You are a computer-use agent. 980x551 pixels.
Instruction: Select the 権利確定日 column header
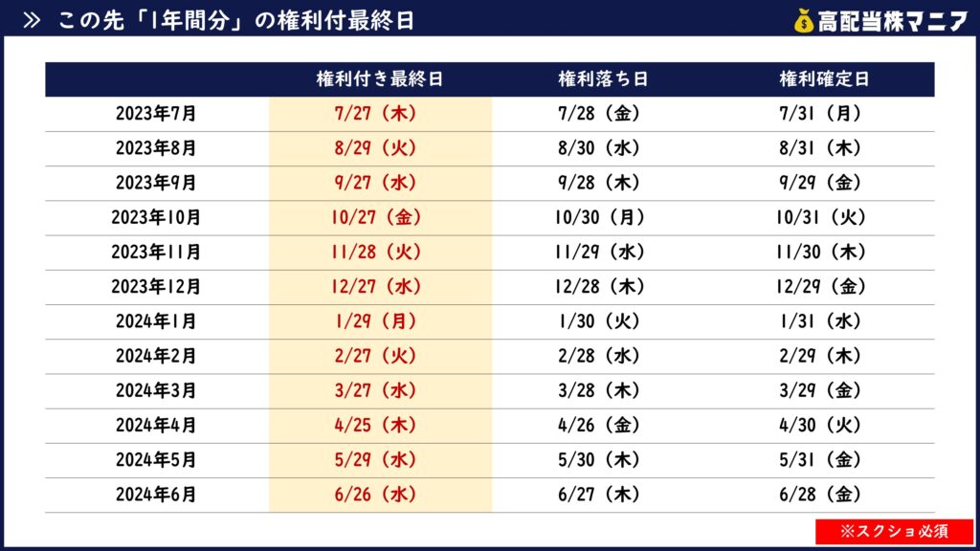point(824,79)
